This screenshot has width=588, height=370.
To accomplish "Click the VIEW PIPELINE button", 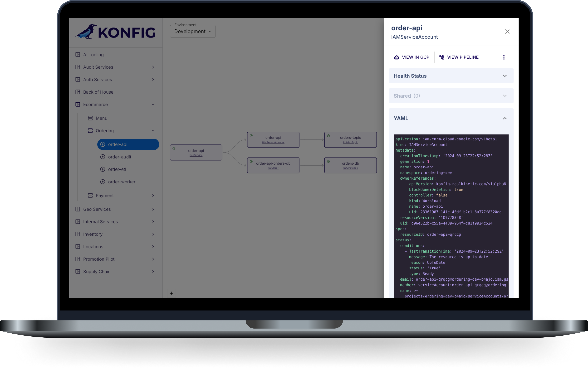I will 459,57.
